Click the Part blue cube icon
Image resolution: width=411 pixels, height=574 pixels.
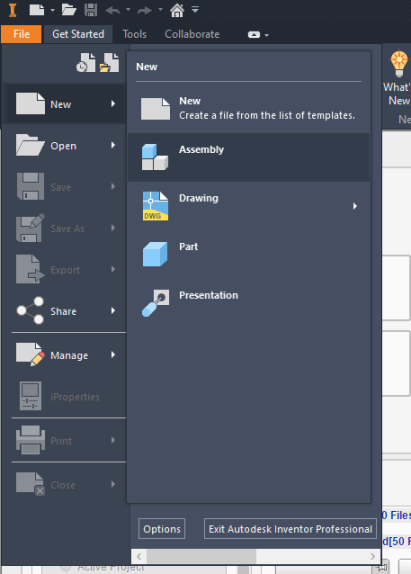coord(155,254)
